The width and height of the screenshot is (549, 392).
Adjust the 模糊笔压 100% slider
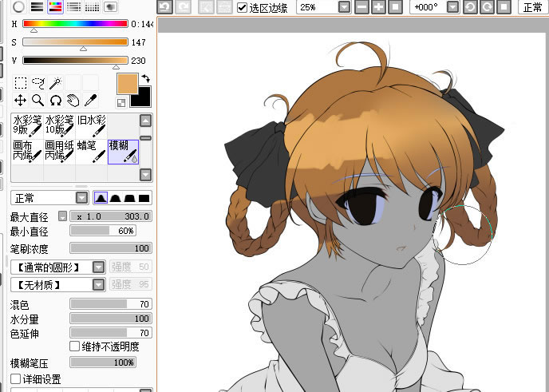click(103, 362)
